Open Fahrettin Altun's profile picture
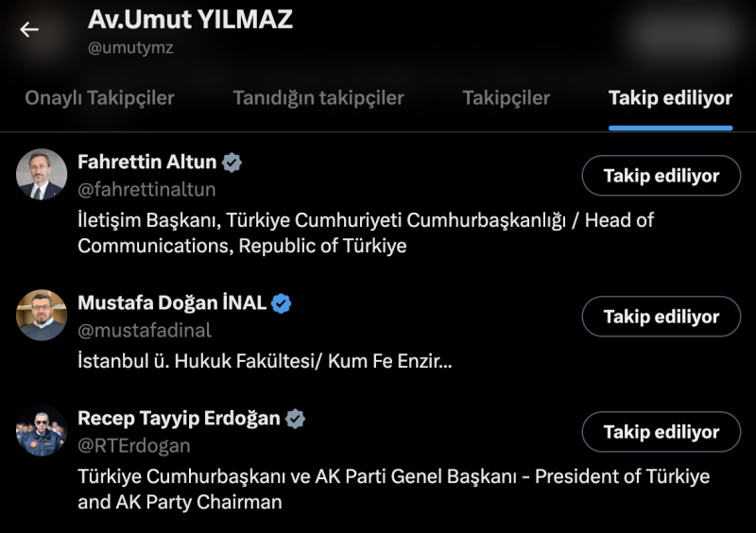This screenshot has width=756, height=533. click(x=42, y=175)
